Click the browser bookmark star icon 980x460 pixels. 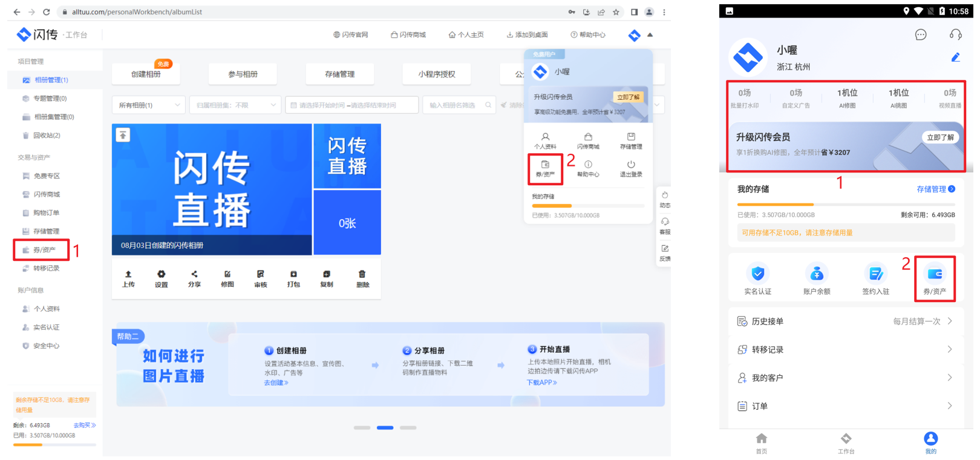point(616,11)
